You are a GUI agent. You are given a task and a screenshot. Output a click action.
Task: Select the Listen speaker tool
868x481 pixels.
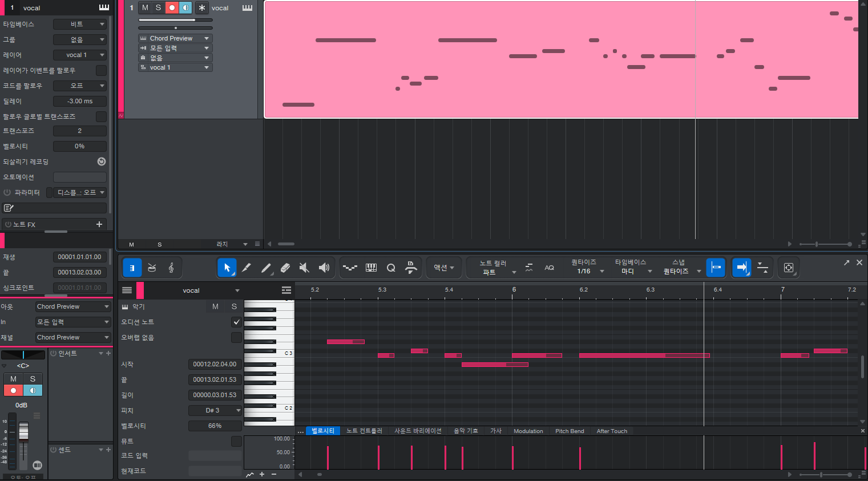[324, 268]
